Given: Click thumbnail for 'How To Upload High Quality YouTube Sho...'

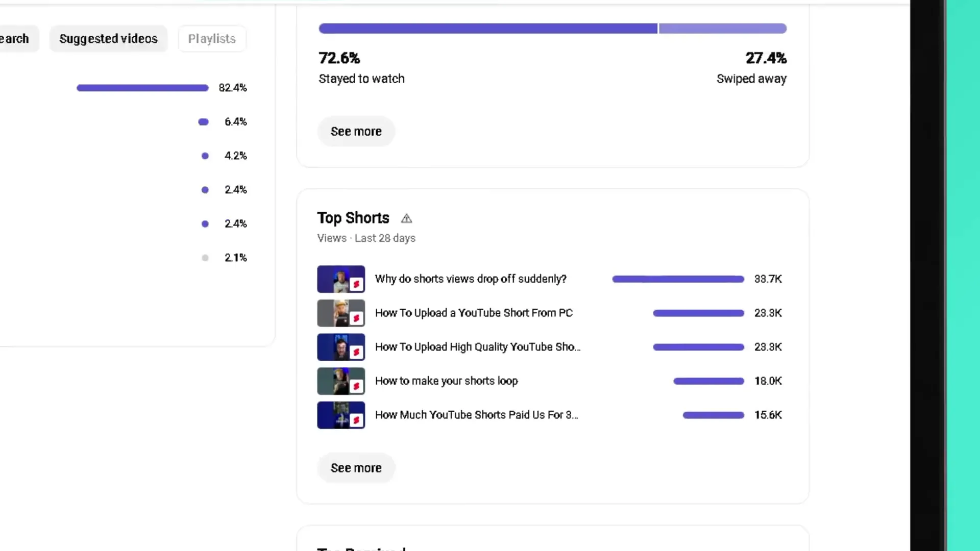Looking at the screenshot, I should coord(341,347).
